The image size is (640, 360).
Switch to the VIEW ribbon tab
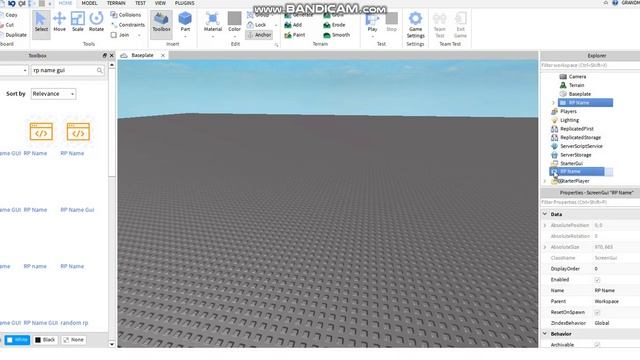coord(160,3)
